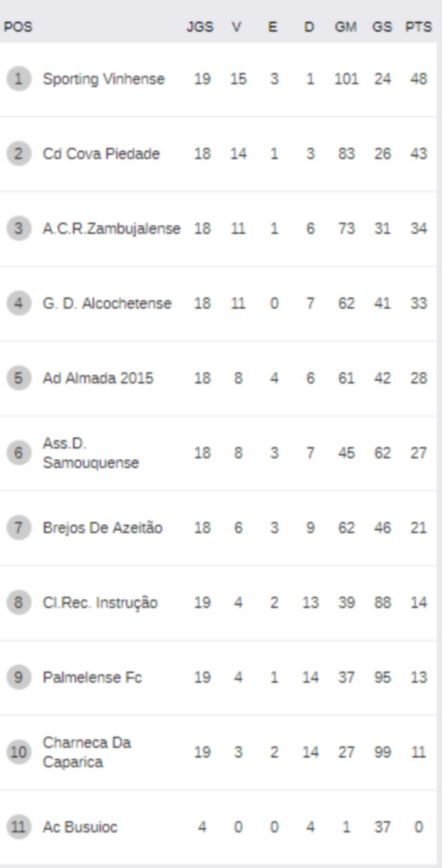Sort table by PTS column header
Viewport: 442px width, 868px height.
tap(419, 28)
